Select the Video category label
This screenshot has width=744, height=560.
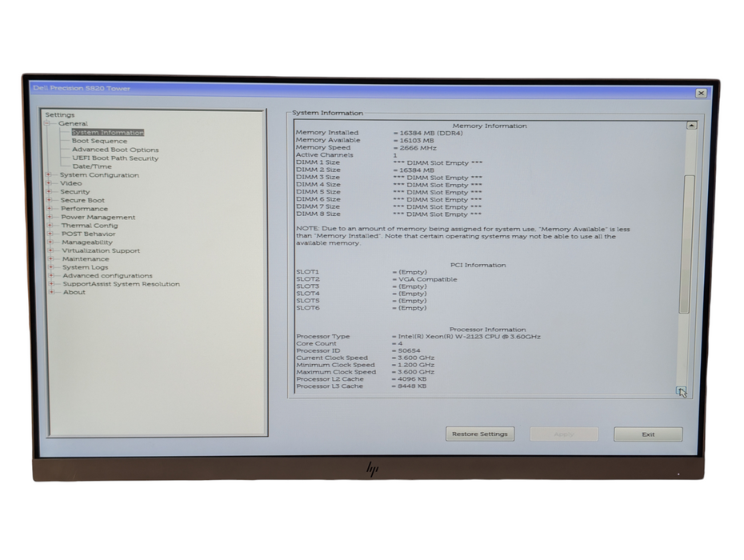point(70,183)
